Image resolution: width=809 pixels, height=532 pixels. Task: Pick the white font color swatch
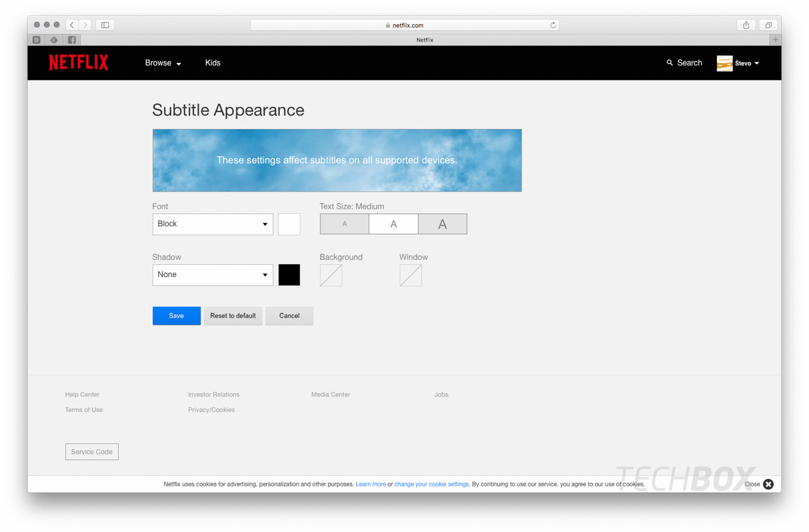tap(289, 224)
